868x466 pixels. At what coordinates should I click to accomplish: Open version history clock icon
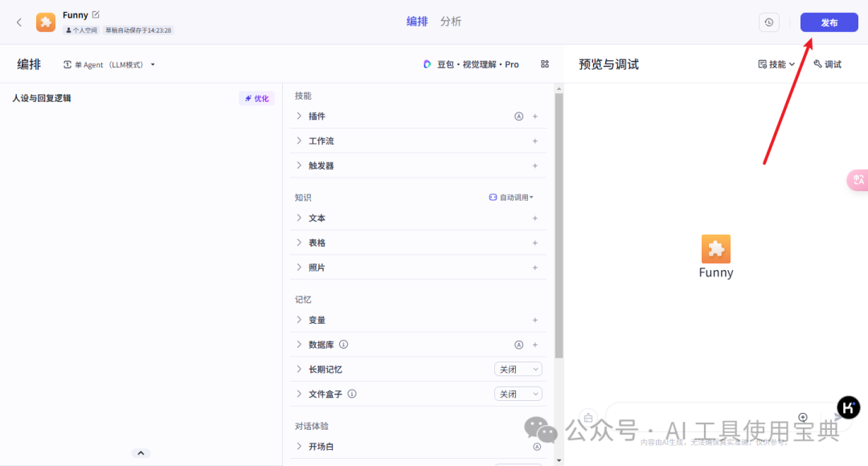[x=769, y=22]
